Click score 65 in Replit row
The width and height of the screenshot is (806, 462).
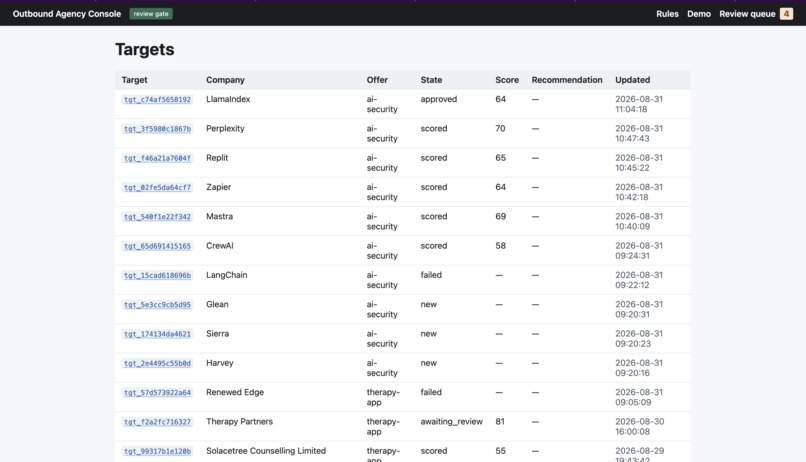point(500,158)
